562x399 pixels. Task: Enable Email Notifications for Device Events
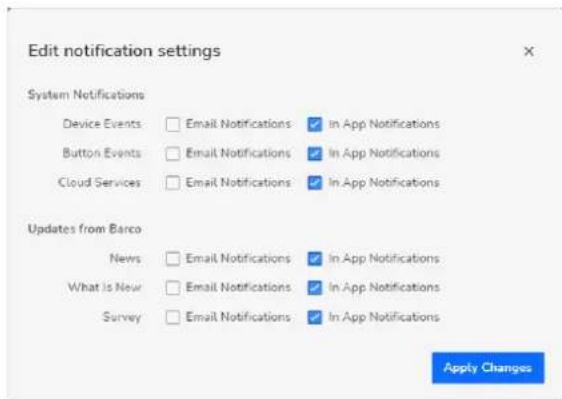173,124
